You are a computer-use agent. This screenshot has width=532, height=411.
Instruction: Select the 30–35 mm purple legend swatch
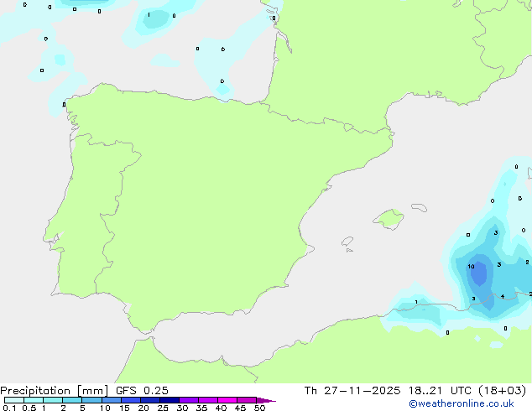189,400
